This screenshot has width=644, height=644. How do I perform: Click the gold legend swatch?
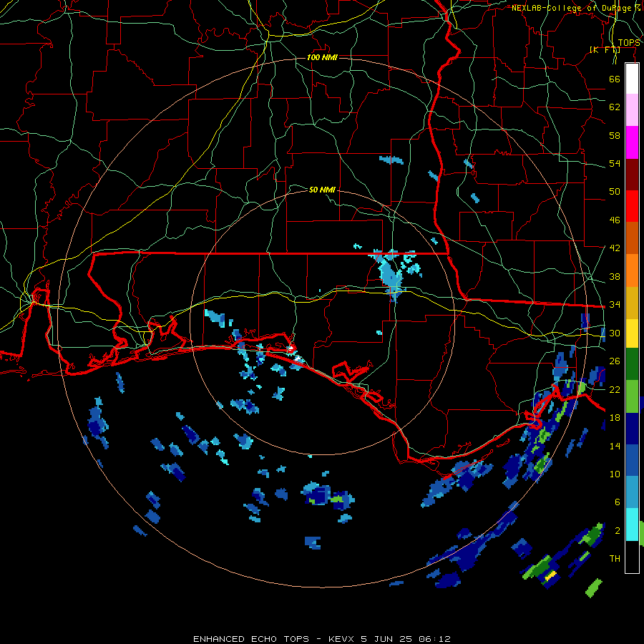pyautogui.click(x=632, y=303)
